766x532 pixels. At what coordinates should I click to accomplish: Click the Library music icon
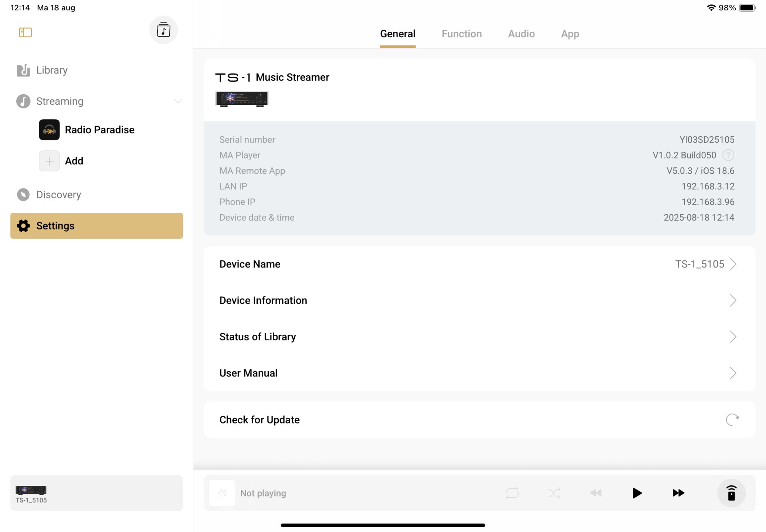pyautogui.click(x=23, y=70)
